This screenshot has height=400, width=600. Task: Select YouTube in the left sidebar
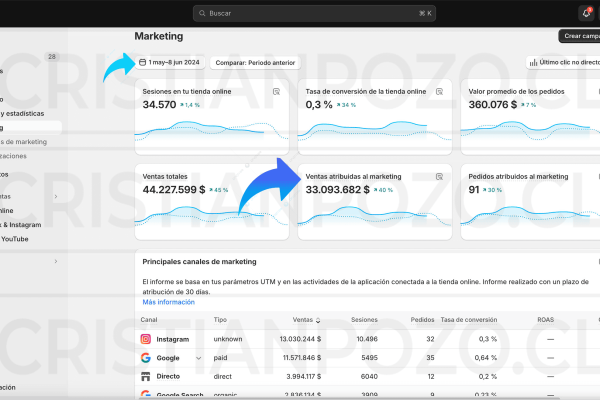pyautogui.click(x=15, y=239)
